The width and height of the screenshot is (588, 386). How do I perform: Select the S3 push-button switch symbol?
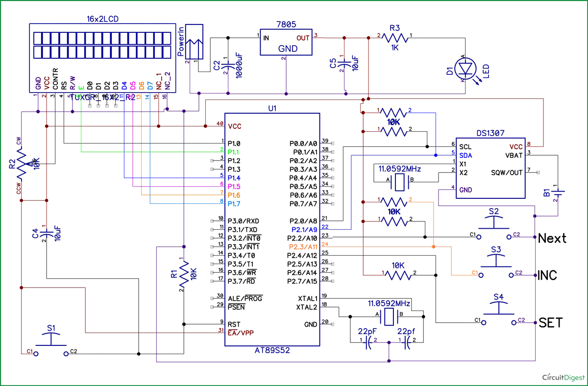tap(496, 265)
